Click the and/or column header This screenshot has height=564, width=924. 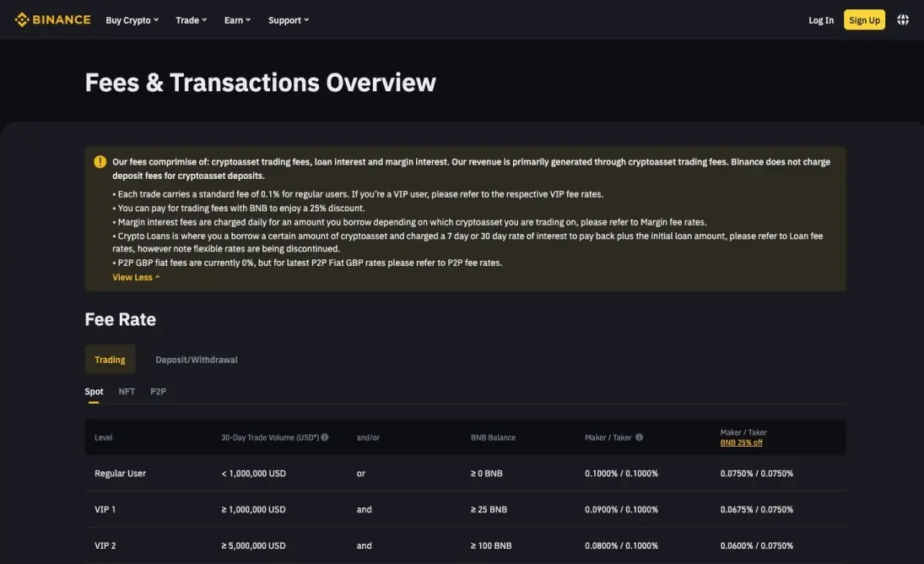[368, 437]
